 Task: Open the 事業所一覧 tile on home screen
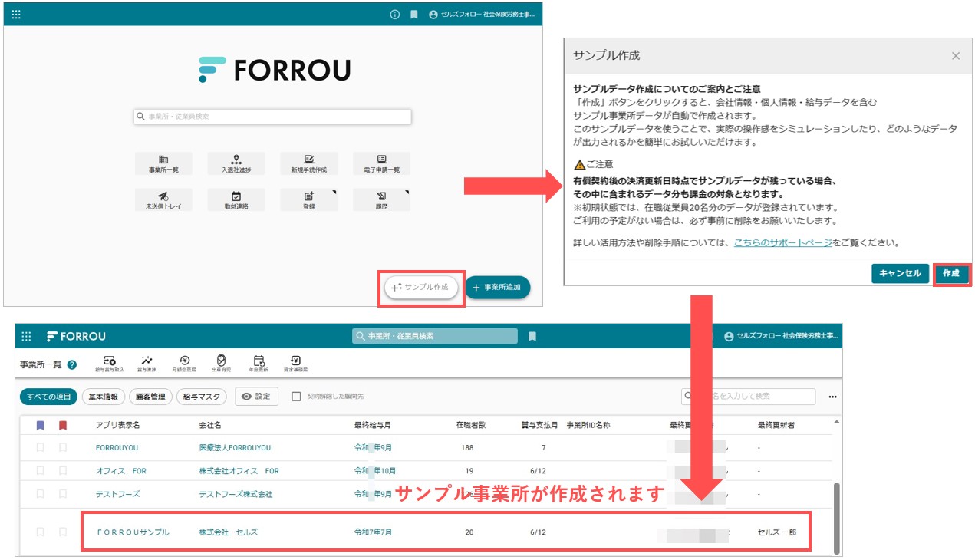click(163, 163)
